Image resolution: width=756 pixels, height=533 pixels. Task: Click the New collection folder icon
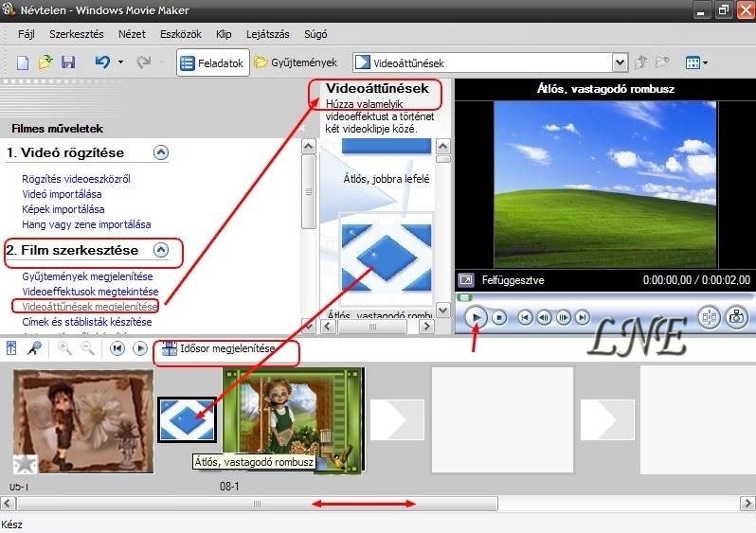[x=663, y=62]
